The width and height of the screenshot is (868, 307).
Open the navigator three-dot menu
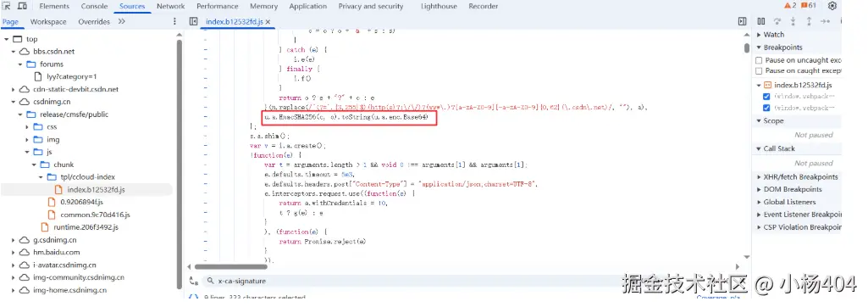coord(175,21)
